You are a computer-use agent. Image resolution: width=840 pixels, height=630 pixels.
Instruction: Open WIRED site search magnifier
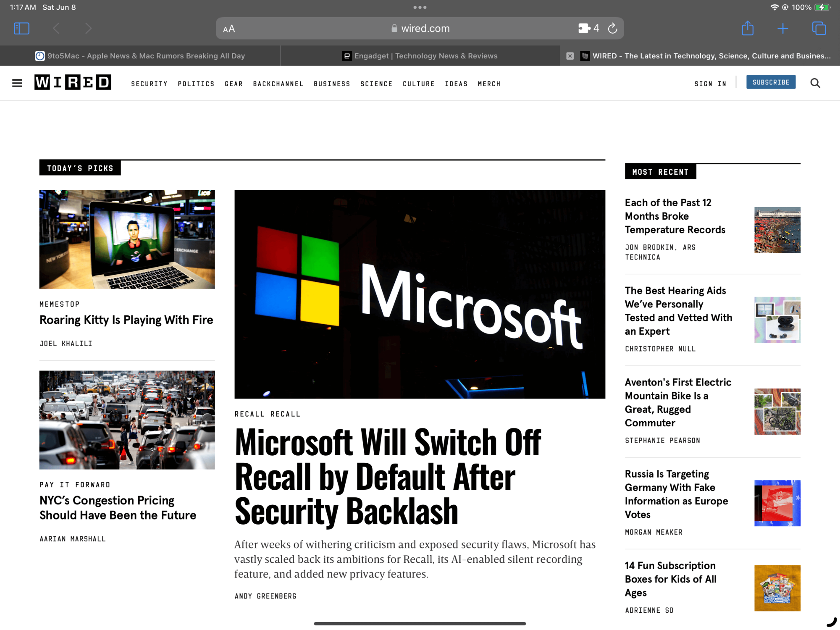pyautogui.click(x=815, y=83)
